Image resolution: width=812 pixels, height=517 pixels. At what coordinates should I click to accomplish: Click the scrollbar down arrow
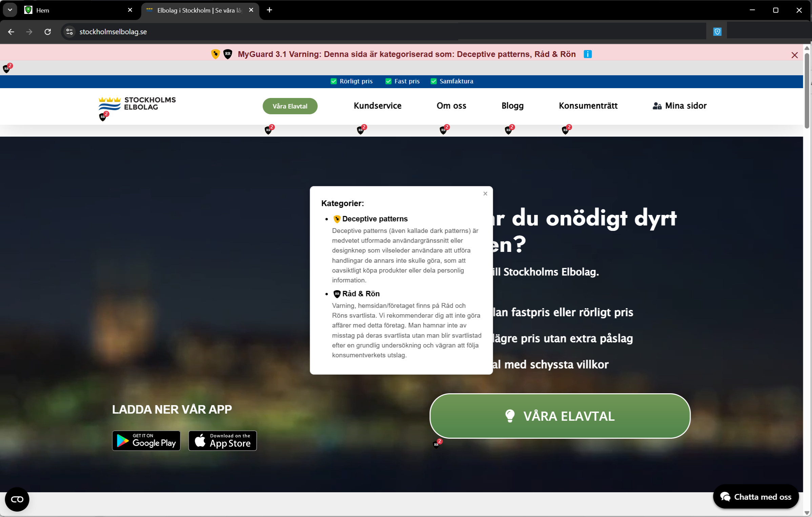807,513
